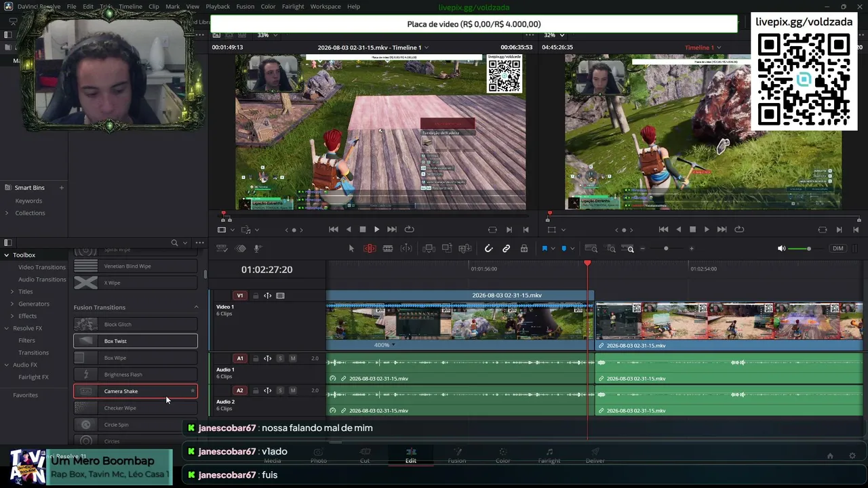Open the effects library search icon
This screenshot has height=488, width=868.
(x=174, y=243)
